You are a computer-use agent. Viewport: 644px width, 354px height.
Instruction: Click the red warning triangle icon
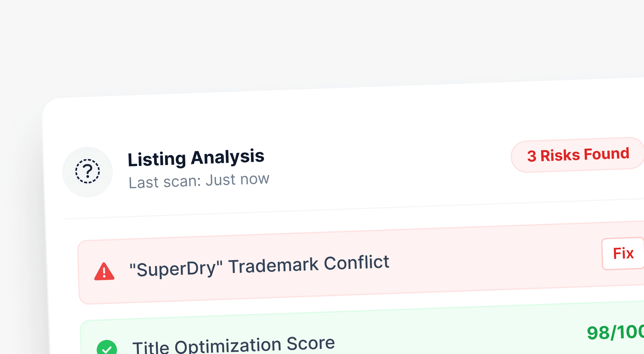[104, 272]
